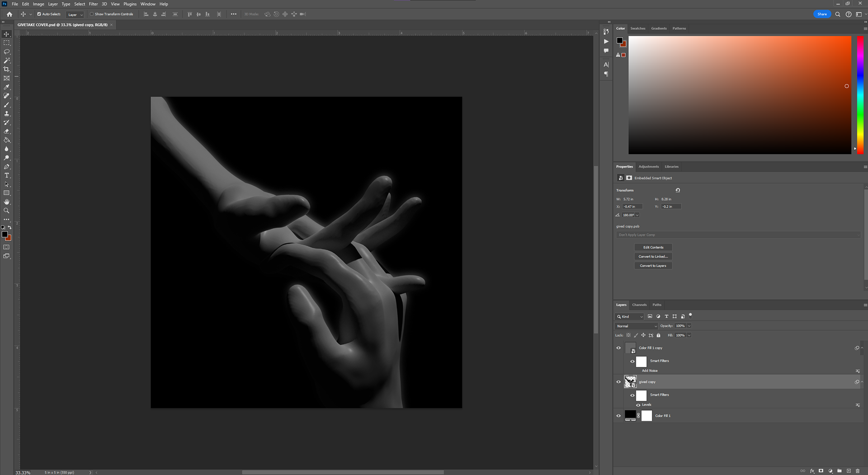Add a layer style with fx icon
This screenshot has width=868, height=475.
pos(812,471)
